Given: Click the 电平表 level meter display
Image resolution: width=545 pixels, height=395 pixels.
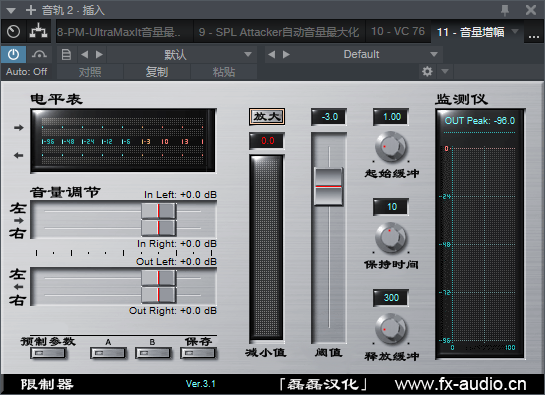Looking at the screenshot, I should click(x=123, y=141).
